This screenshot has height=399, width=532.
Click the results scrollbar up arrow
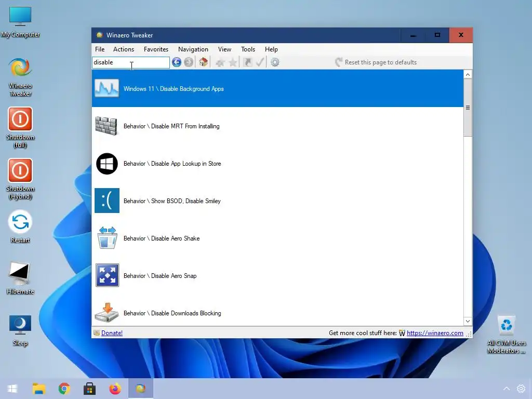468,75
